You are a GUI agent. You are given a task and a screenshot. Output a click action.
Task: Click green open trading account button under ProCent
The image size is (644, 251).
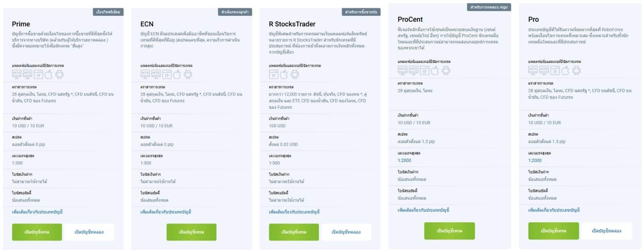(x=449, y=231)
